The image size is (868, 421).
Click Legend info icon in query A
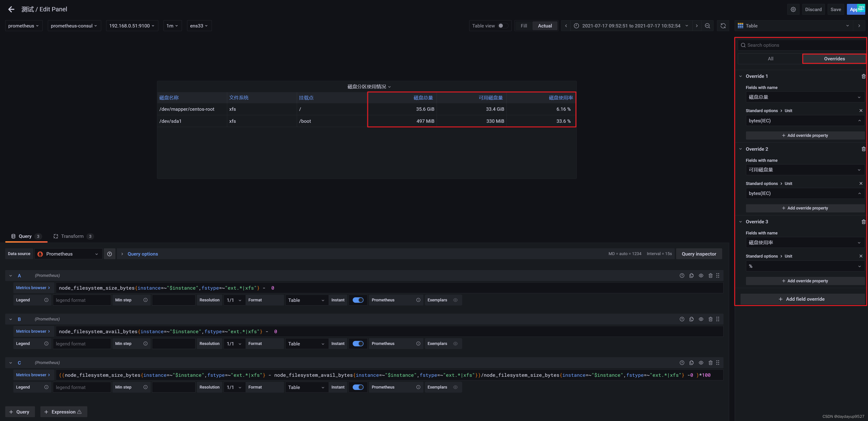46,300
